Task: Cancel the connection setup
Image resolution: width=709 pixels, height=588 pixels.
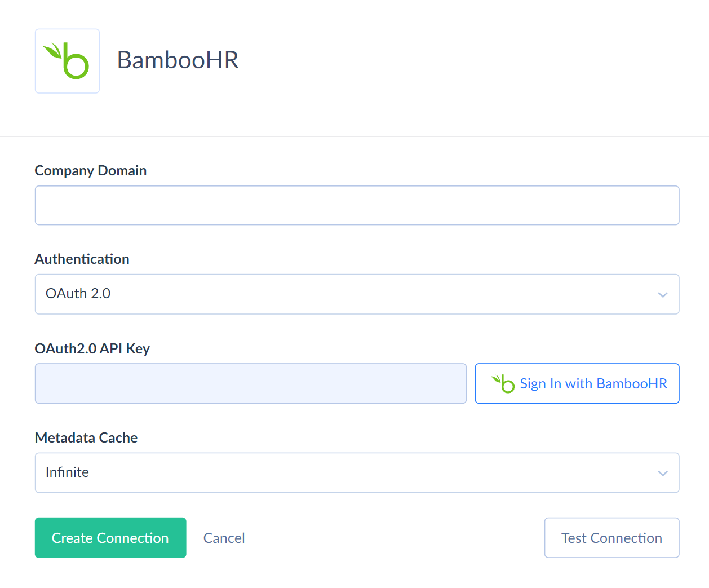Action: 224,538
